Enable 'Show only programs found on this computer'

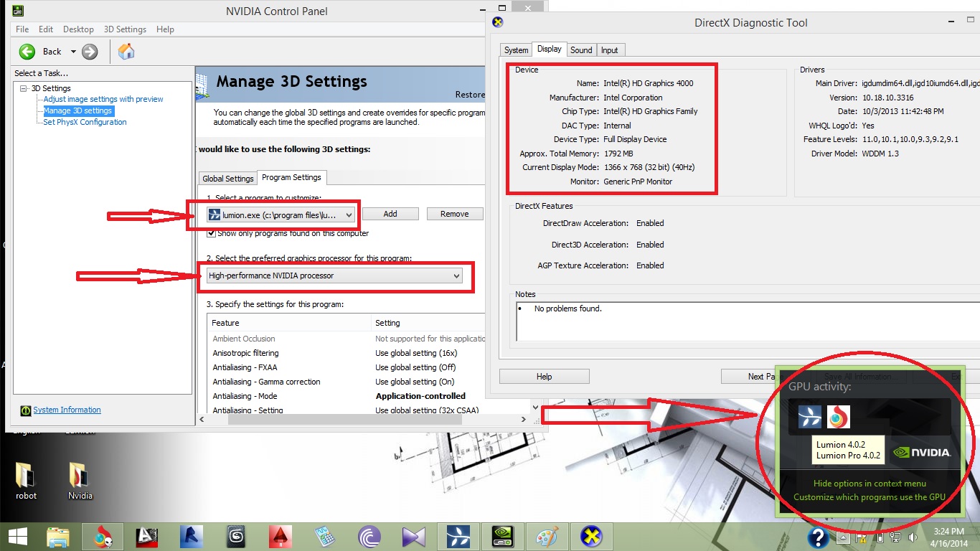pyautogui.click(x=212, y=233)
